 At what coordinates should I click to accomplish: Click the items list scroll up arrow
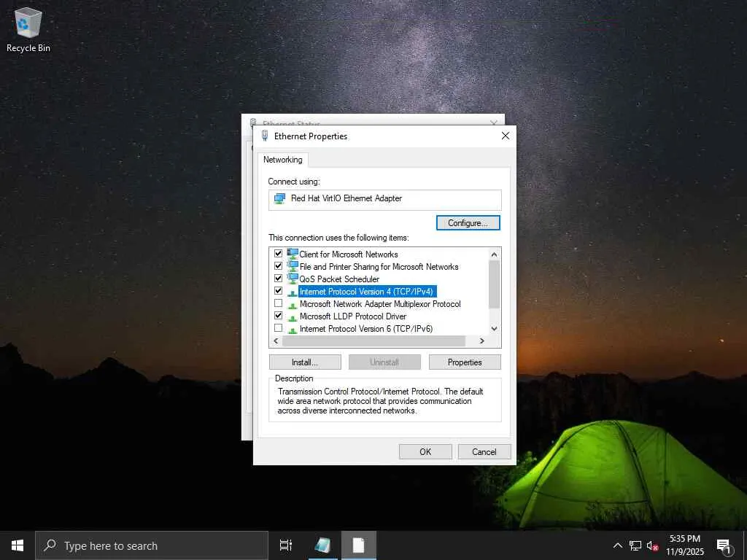coord(494,254)
